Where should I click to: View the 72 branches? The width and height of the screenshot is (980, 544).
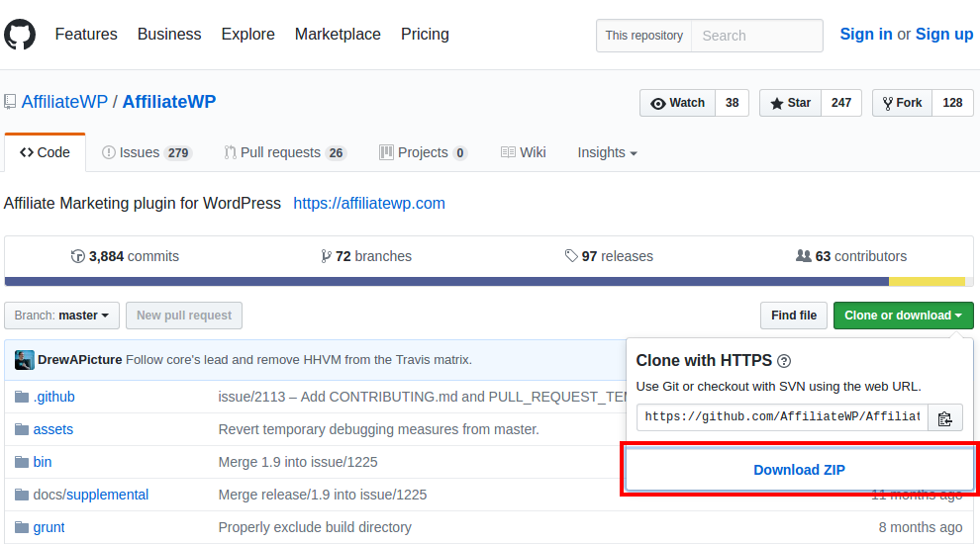(x=366, y=256)
